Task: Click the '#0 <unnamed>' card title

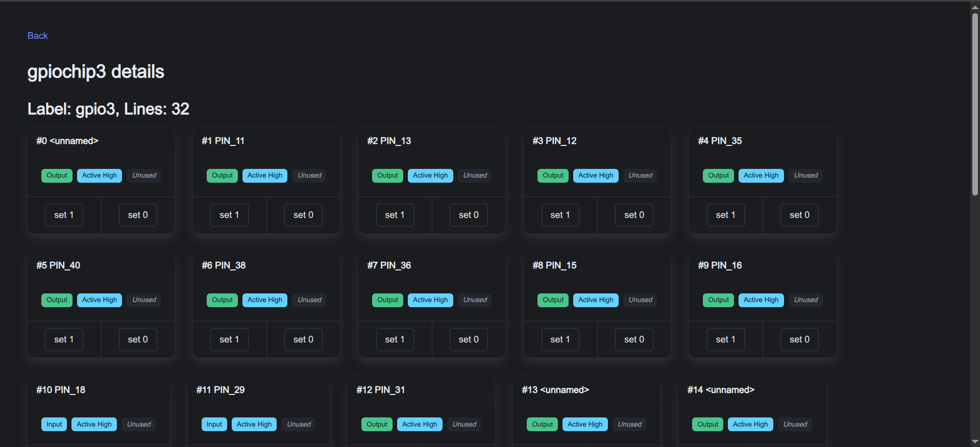Action: click(x=67, y=141)
